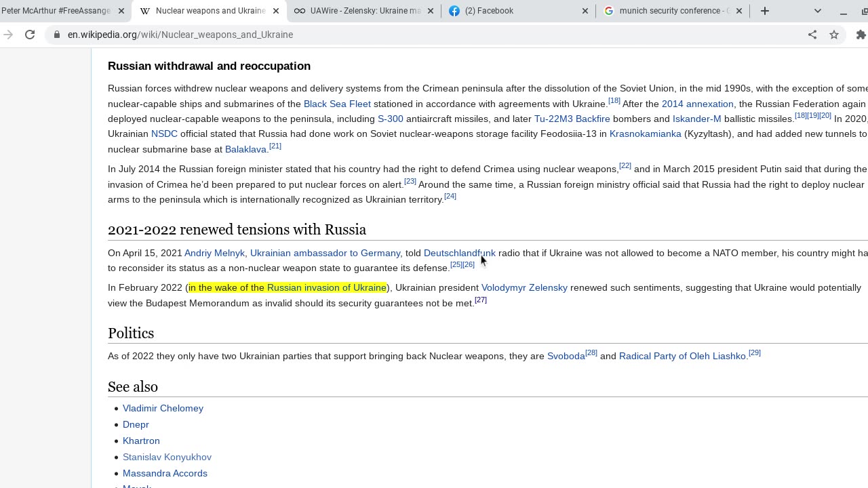Image resolution: width=868 pixels, height=488 pixels.
Task: Go forward in browser history
Action: coord(8,35)
